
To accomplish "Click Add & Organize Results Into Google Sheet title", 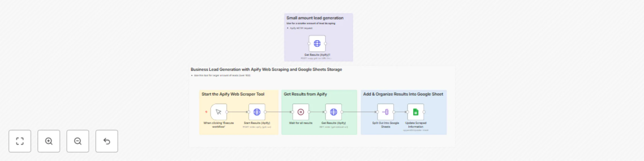I will coord(403,94).
